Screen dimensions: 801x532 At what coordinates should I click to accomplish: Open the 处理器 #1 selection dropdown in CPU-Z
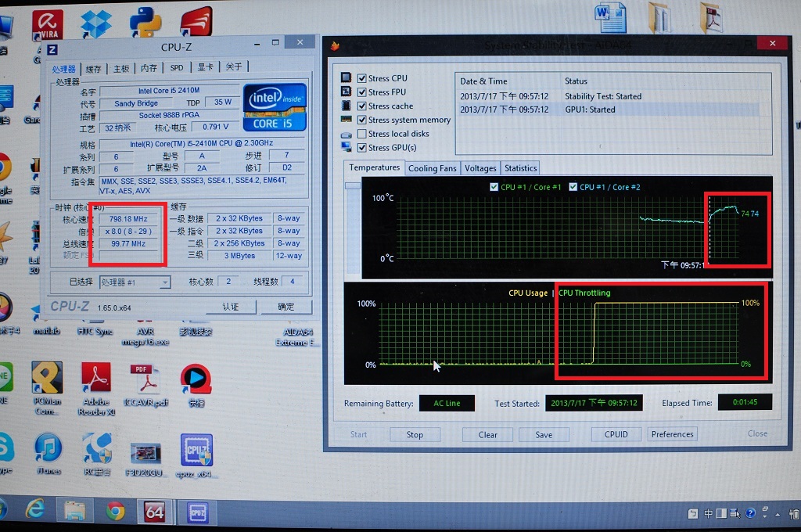pos(135,282)
